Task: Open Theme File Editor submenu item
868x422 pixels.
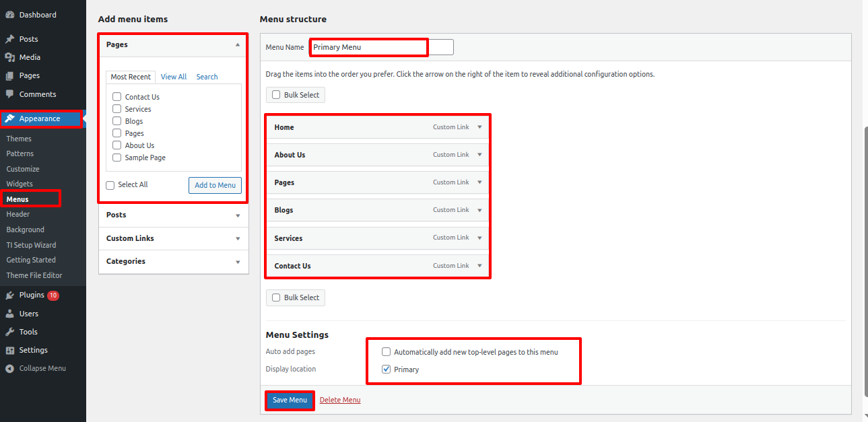Action: click(34, 275)
